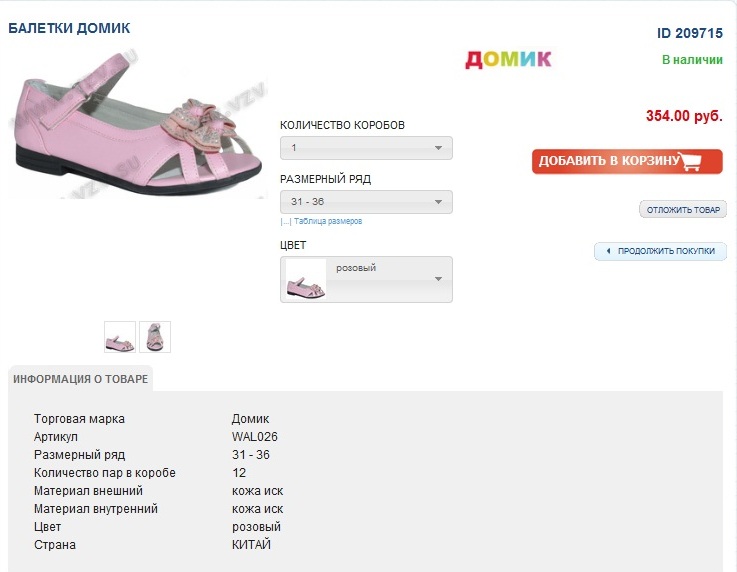The width and height of the screenshot is (737, 572).
Task: Click the ОТЛОЖИТЬ ТОВАР button
Action: [x=683, y=210]
